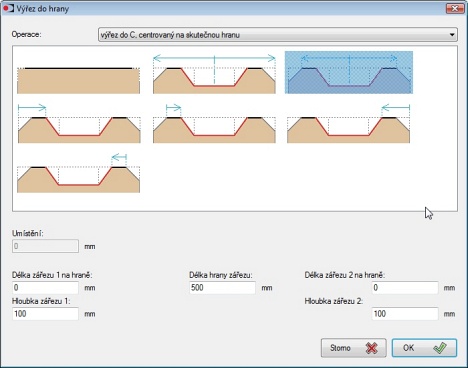The image size is (468, 368).
Task: Click the Operace label
Action: click(26, 34)
